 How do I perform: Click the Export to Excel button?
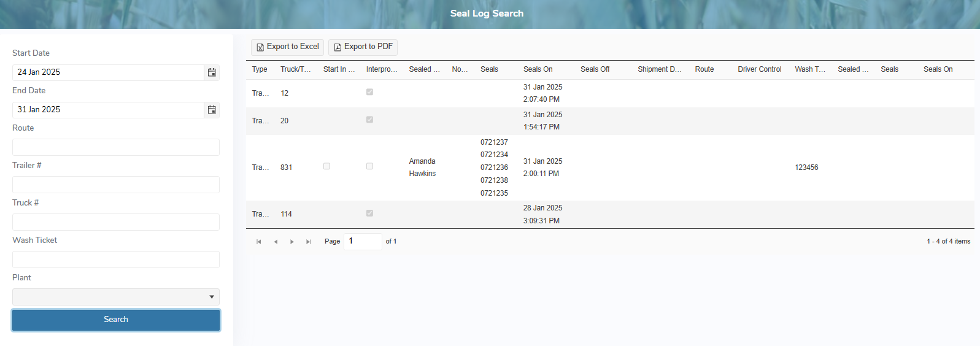pyautogui.click(x=287, y=47)
